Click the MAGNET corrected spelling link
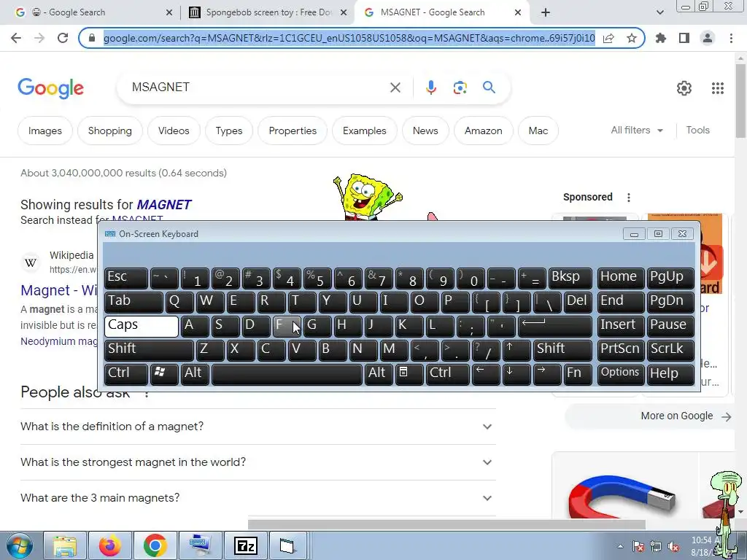 click(164, 205)
